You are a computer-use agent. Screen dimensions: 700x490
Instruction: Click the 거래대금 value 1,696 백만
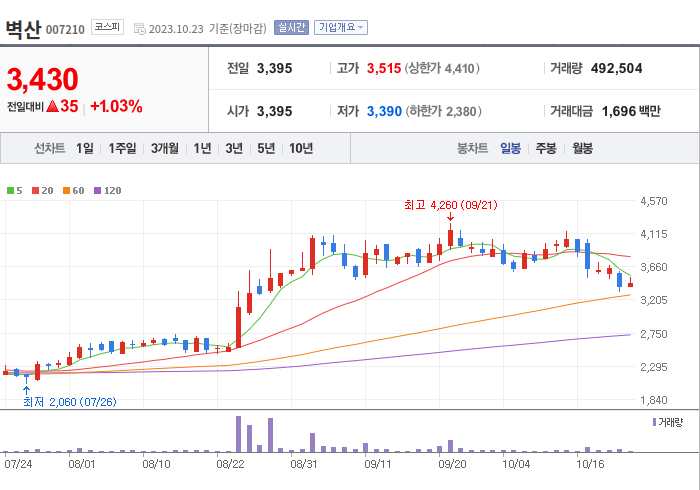click(x=631, y=111)
